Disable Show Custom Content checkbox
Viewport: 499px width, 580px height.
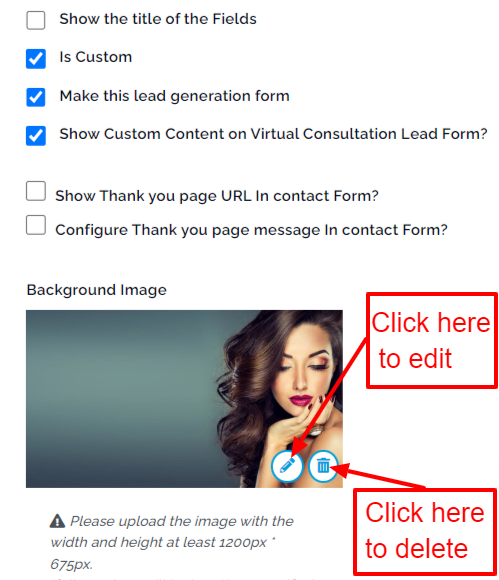[x=36, y=136]
